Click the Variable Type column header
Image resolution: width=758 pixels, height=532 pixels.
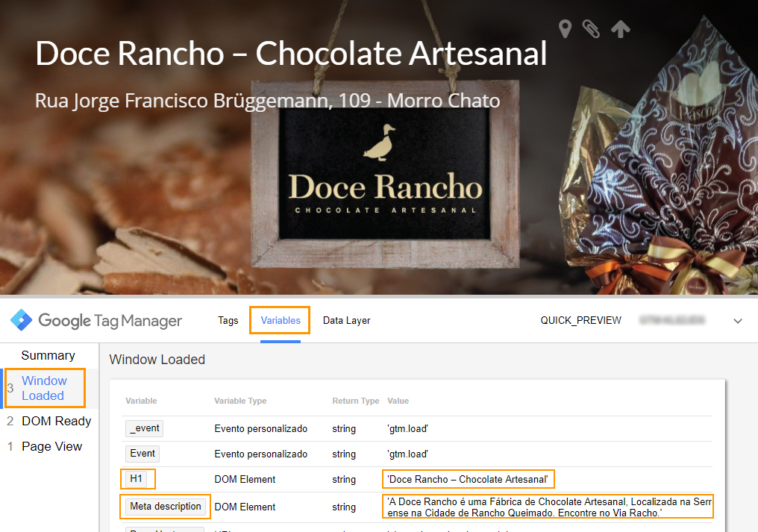pos(240,401)
